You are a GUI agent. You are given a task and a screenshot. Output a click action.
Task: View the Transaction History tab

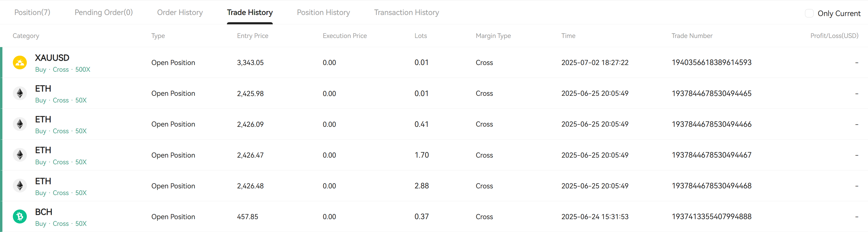406,12
